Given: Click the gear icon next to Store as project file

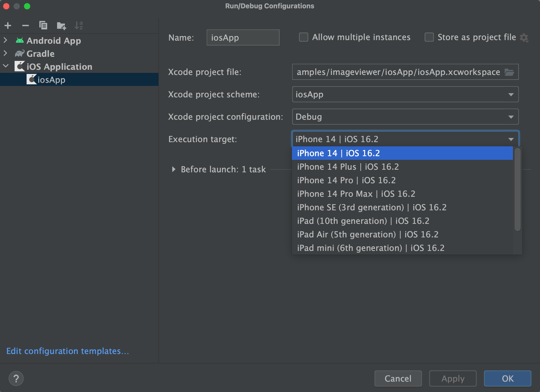Looking at the screenshot, I should tap(524, 37).
